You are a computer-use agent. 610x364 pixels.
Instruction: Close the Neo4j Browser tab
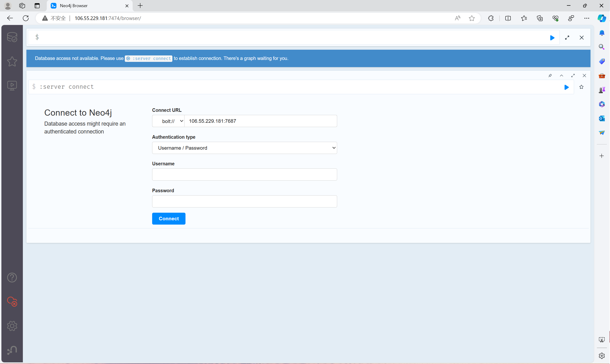pyautogui.click(x=127, y=6)
